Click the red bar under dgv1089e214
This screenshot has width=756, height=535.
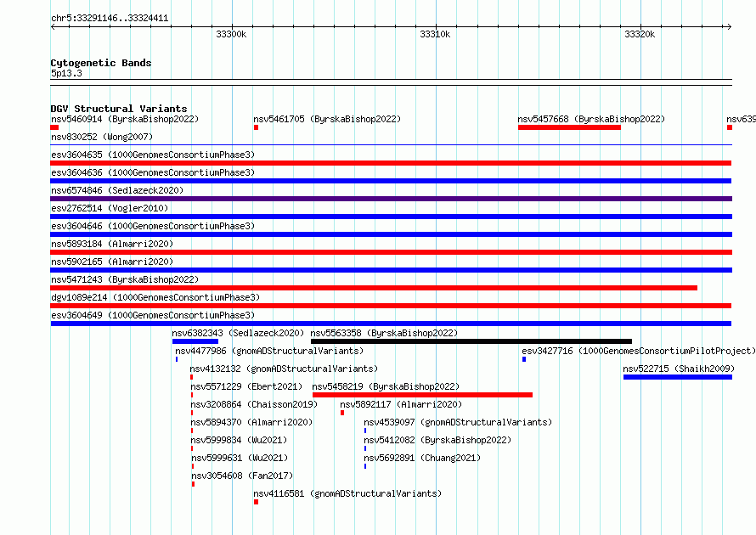tap(391, 306)
